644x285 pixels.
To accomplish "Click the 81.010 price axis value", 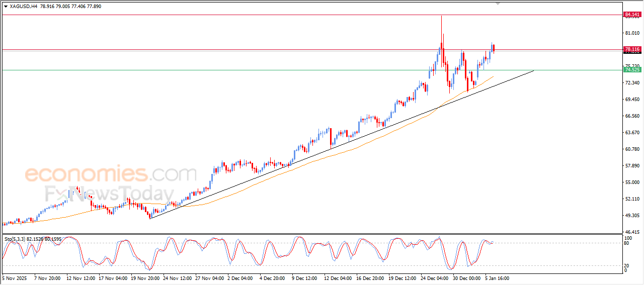I will (632, 33).
